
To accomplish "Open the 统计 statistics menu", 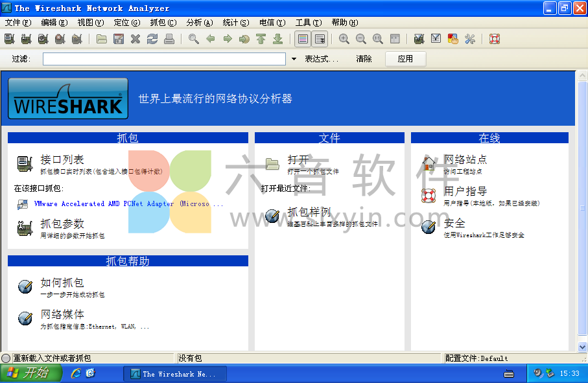I will (x=235, y=22).
